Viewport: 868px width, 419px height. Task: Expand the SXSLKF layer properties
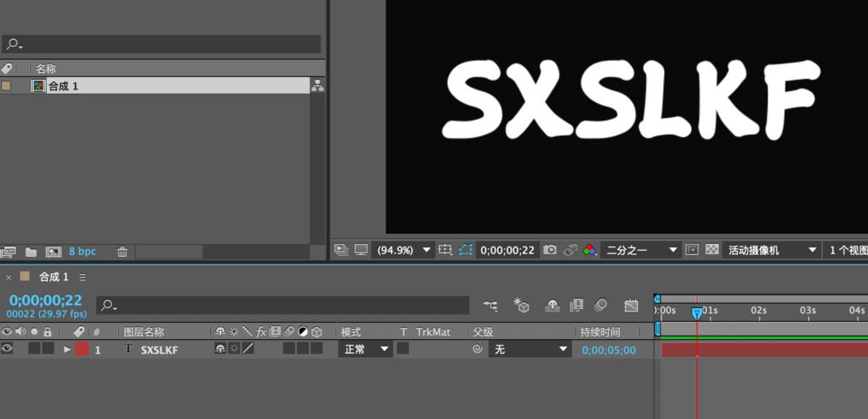point(67,350)
